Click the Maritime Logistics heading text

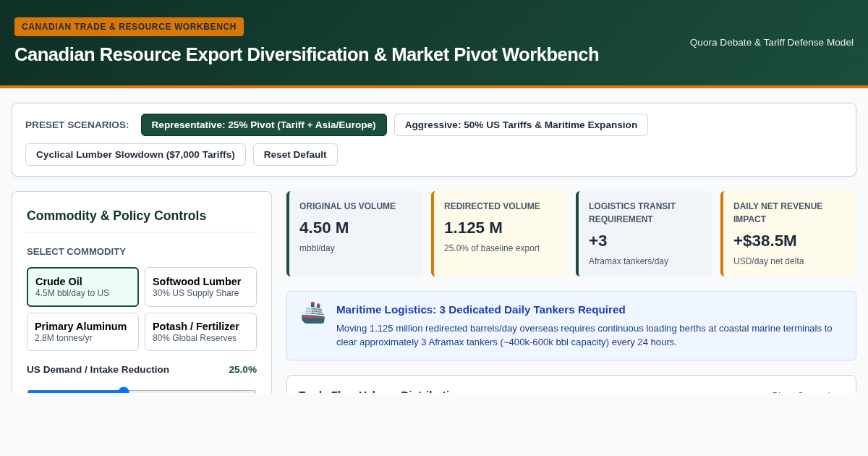point(481,310)
